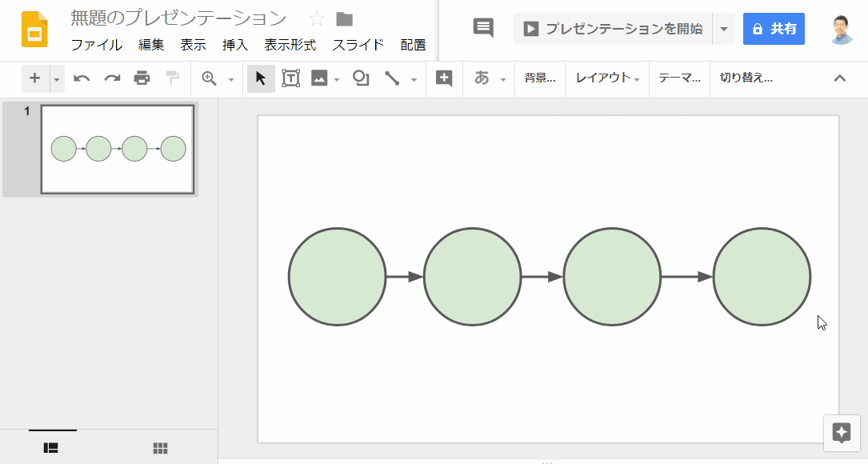Open the 表示形式 menu
This screenshot has width=868, height=464.
[290, 45]
